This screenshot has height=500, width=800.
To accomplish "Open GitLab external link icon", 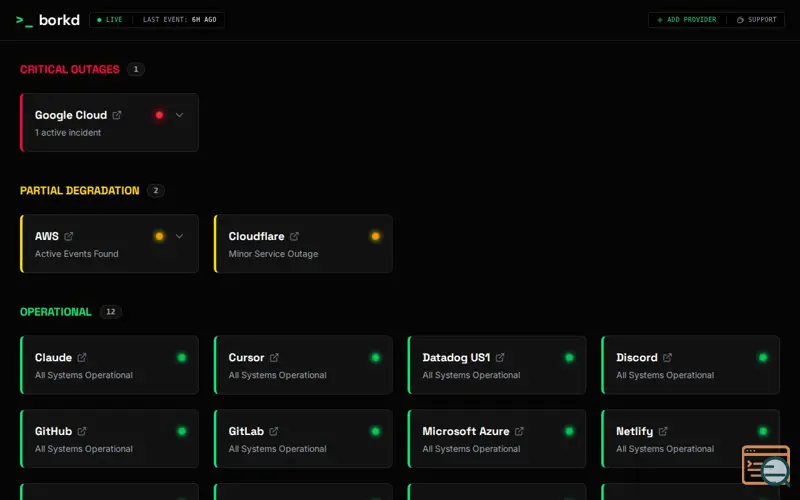I will click(274, 431).
